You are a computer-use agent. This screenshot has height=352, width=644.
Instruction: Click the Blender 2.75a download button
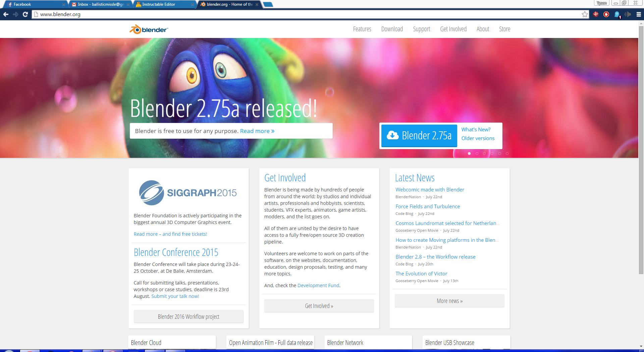pyautogui.click(x=419, y=136)
